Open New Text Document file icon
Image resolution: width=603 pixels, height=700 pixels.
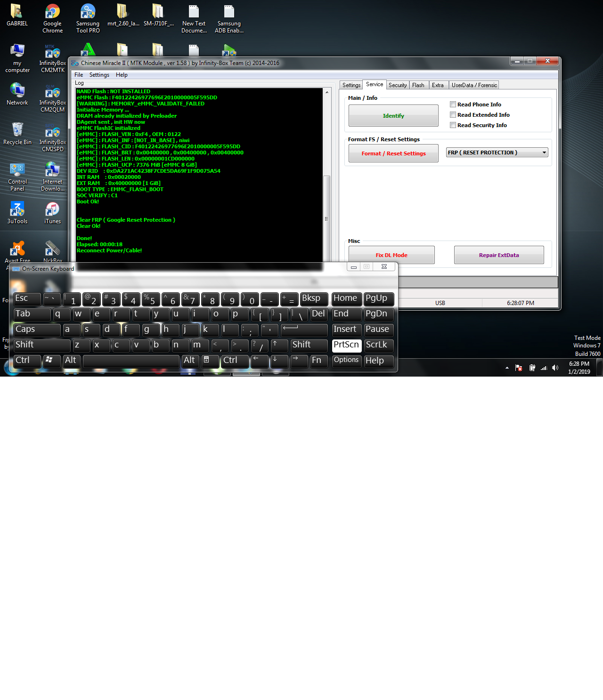pyautogui.click(x=194, y=19)
